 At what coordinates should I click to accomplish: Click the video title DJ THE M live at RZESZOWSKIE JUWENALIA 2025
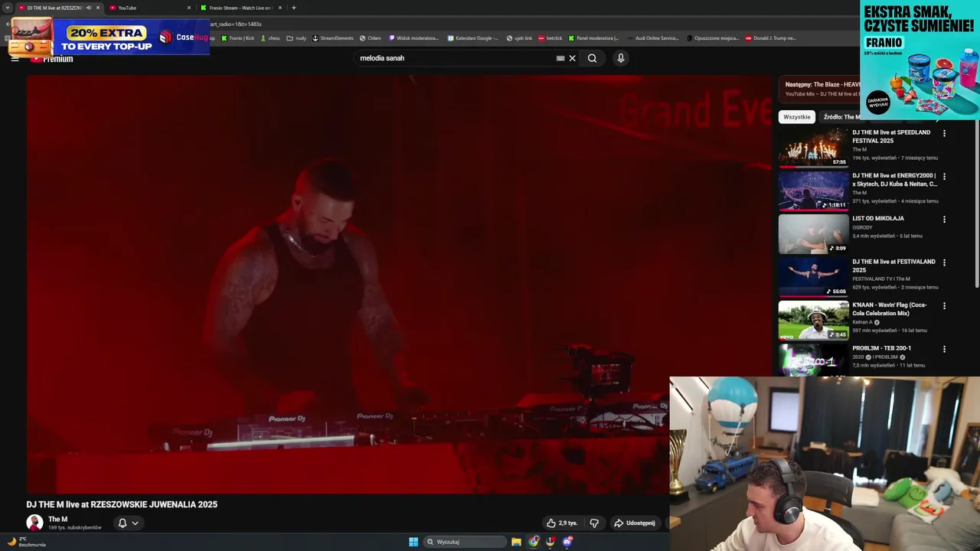point(122,504)
